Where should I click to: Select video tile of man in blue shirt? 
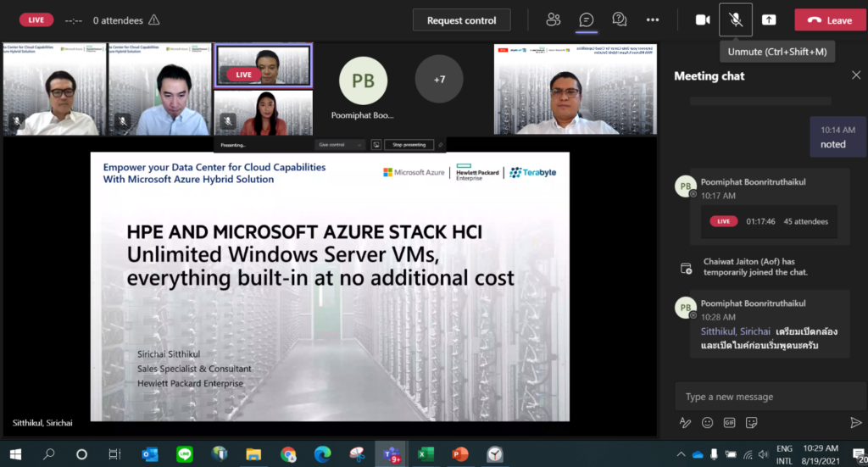coord(159,89)
